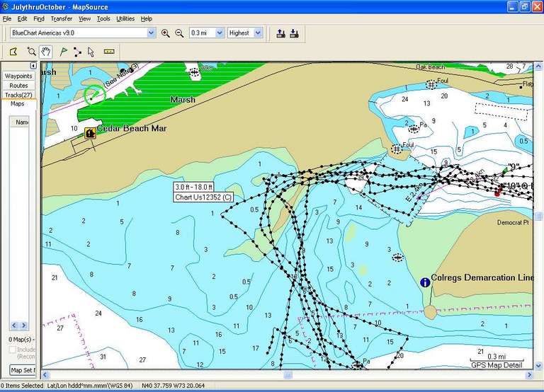This screenshot has height=392, width=544.
Task: Click the "Cedar Beach Mar" map label
Action: pos(132,128)
